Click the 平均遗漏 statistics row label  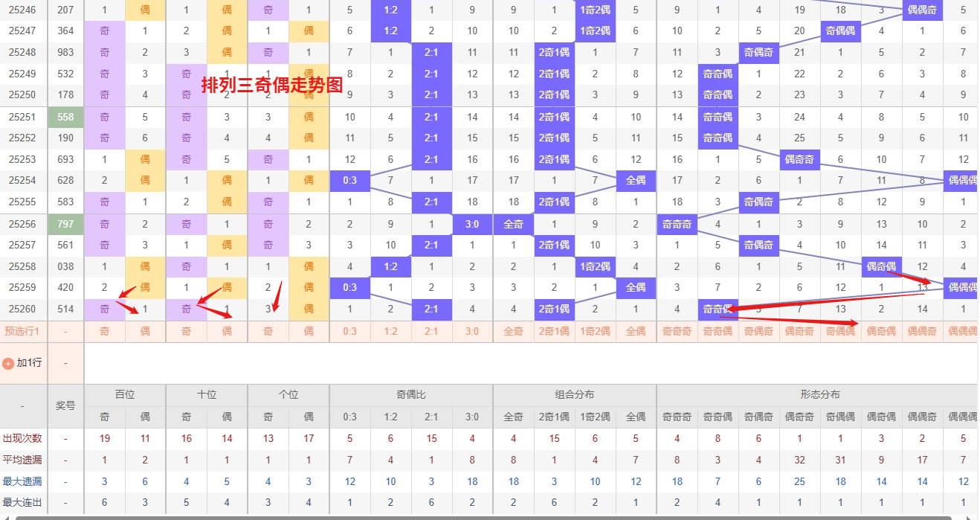pos(23,460)
